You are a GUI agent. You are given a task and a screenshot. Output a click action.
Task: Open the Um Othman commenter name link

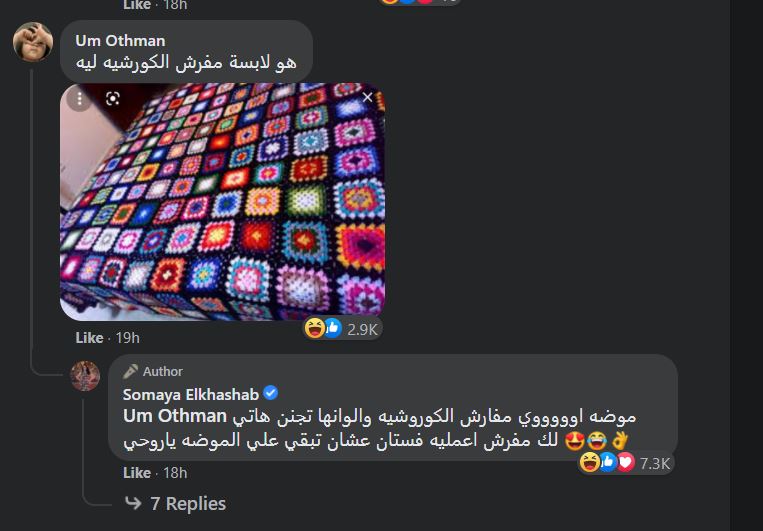pos(120,40)
